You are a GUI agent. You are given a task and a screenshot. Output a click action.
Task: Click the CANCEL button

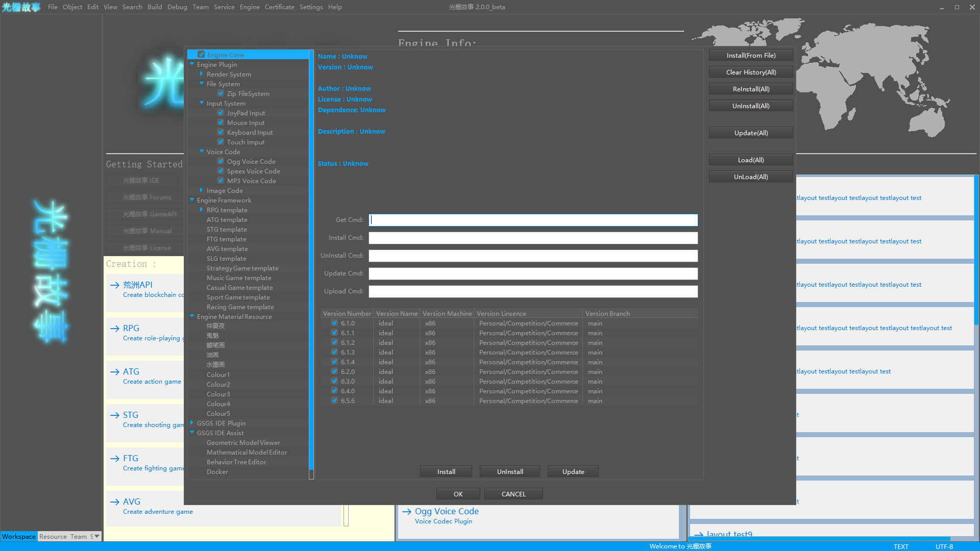click(513, 494)
